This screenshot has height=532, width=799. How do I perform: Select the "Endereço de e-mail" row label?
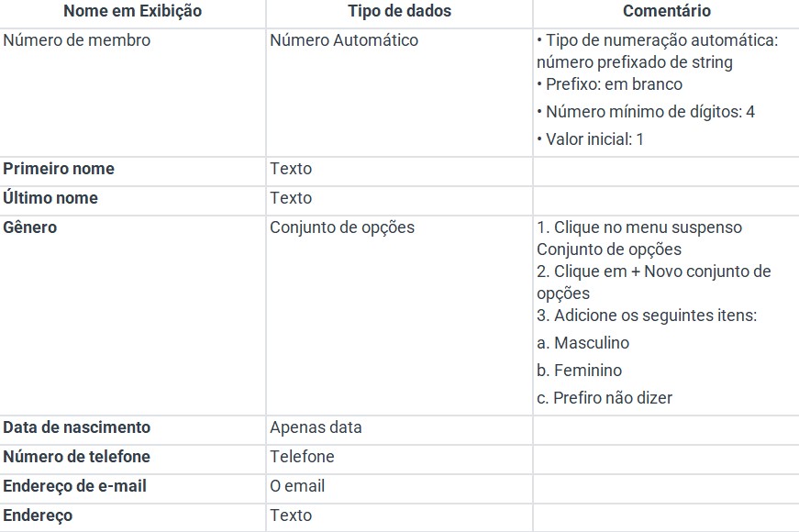tap(75, 486)
